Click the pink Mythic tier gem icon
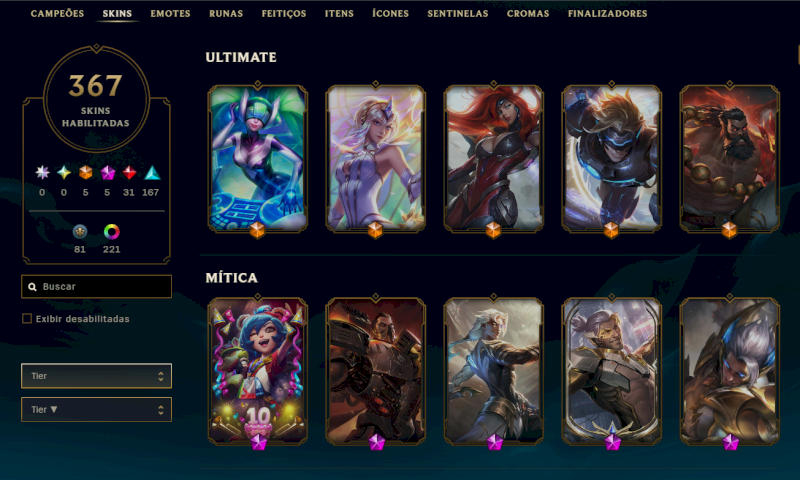This screenshot has height=480, width=800. 107,173
